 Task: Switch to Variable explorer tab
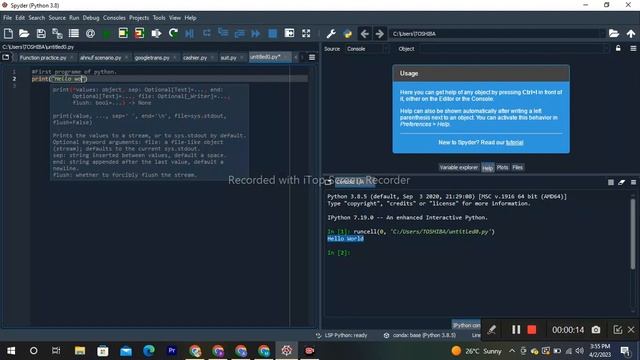pos(458,167)
